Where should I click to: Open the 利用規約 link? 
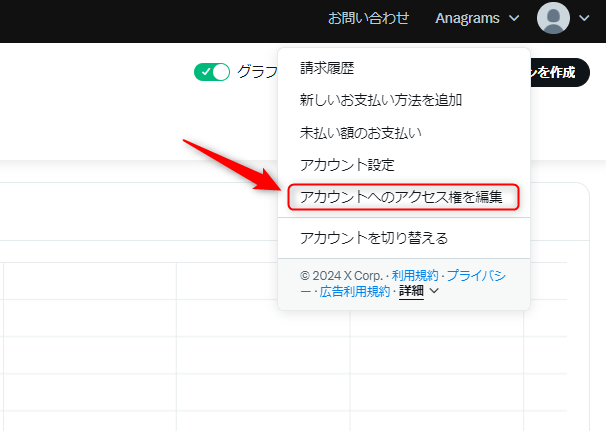[415, 274]
